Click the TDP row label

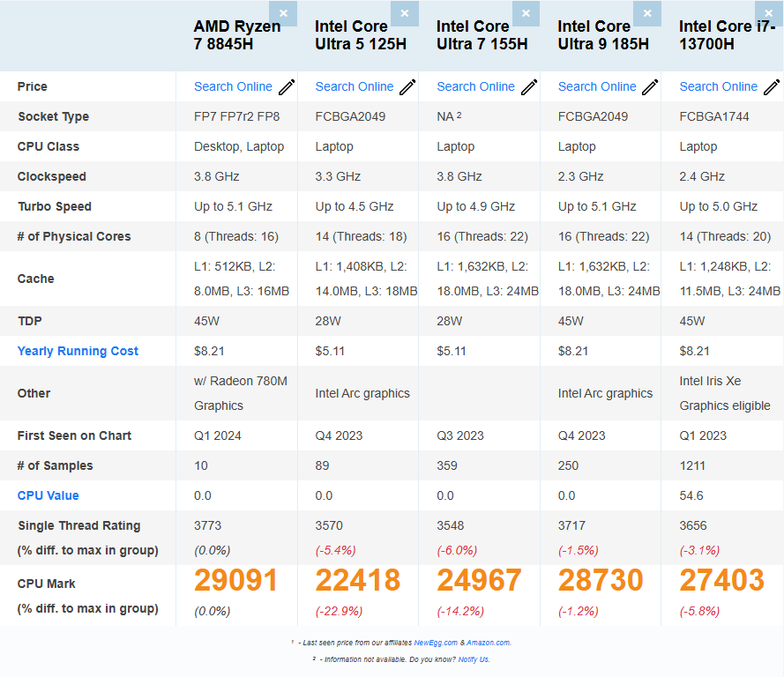pos(29,321)
